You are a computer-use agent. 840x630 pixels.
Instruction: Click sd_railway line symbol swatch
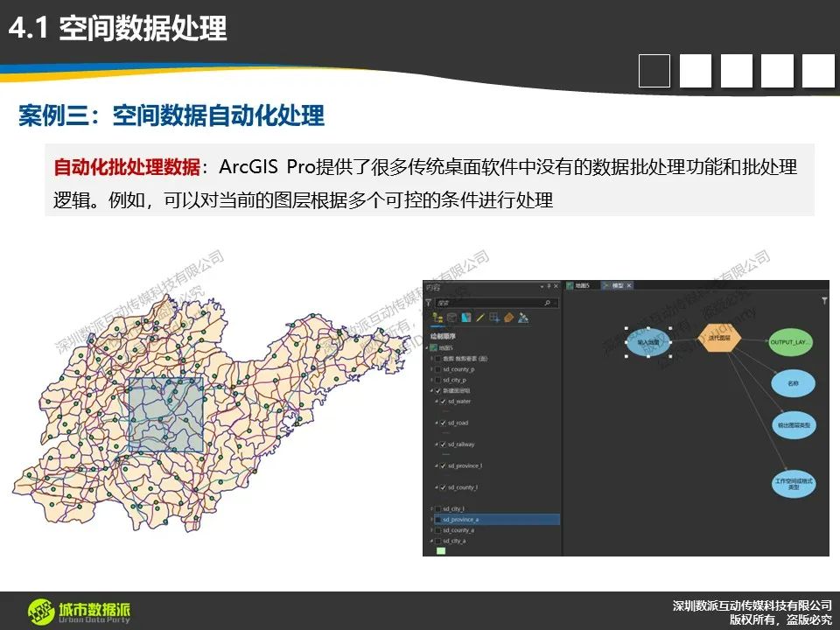tap(446, 454)
